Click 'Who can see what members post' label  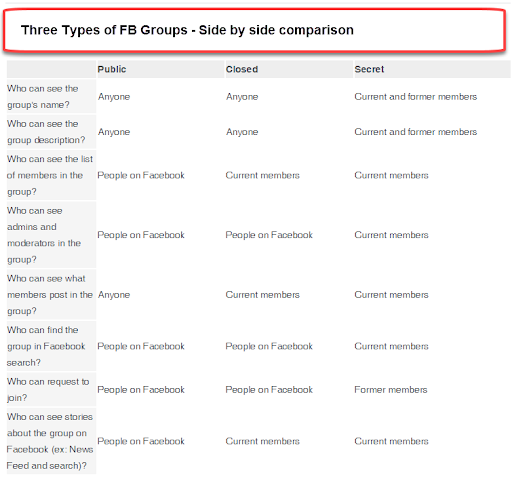tap(50, 295)
